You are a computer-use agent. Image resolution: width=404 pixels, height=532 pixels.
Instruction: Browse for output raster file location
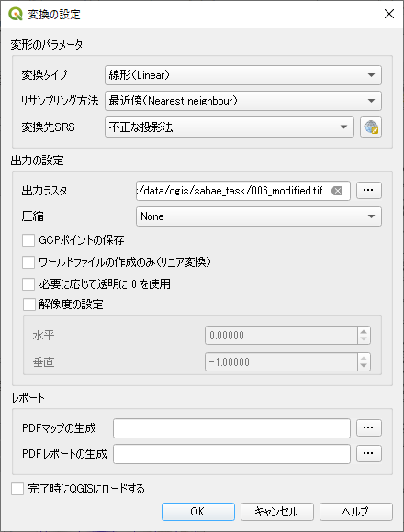pos(369,191)
